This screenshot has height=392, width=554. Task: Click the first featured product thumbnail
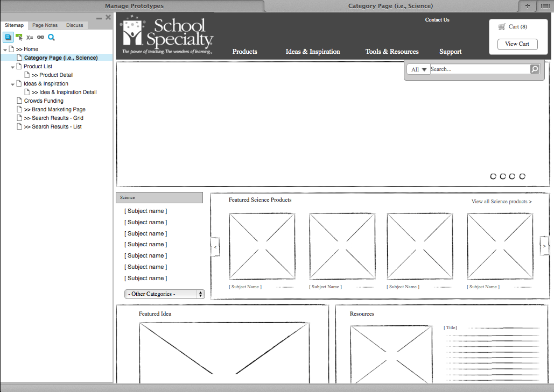pos(262,246)
